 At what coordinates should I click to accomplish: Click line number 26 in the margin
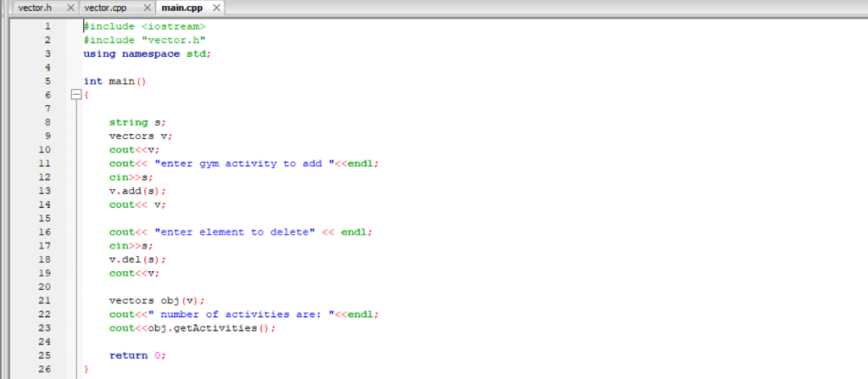(44, 369)
